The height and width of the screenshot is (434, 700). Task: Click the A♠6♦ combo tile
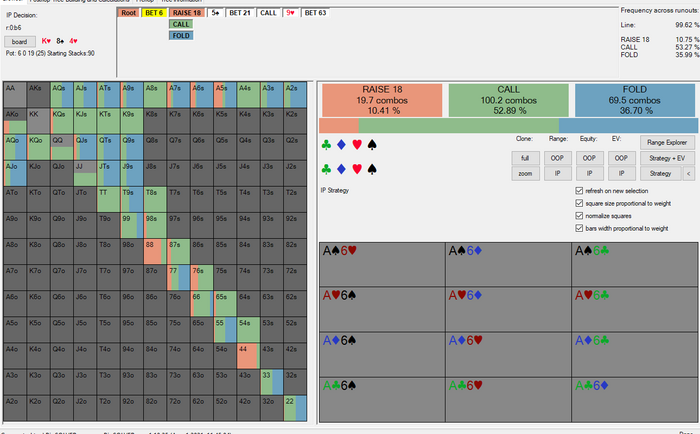point(508,264)
